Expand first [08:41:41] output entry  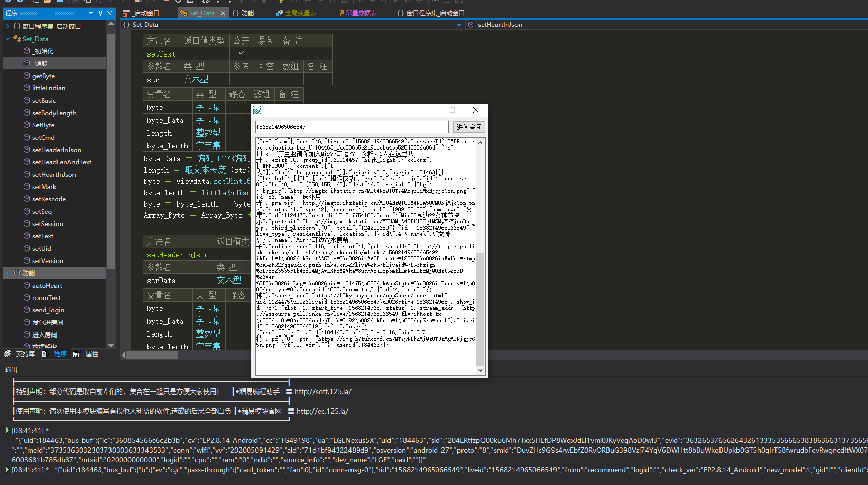coord(7,430)
